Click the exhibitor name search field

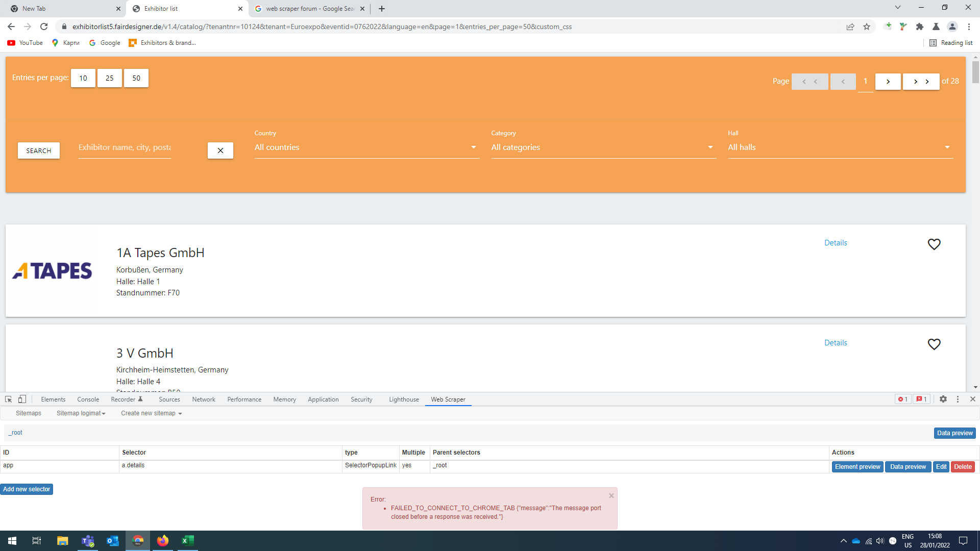point(125,147)
